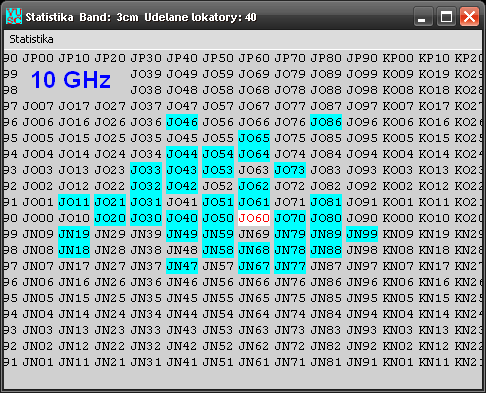Click the highlighted JO80 locator
Image resolution: width=486 pixels, height=393 pixels.
326,218
